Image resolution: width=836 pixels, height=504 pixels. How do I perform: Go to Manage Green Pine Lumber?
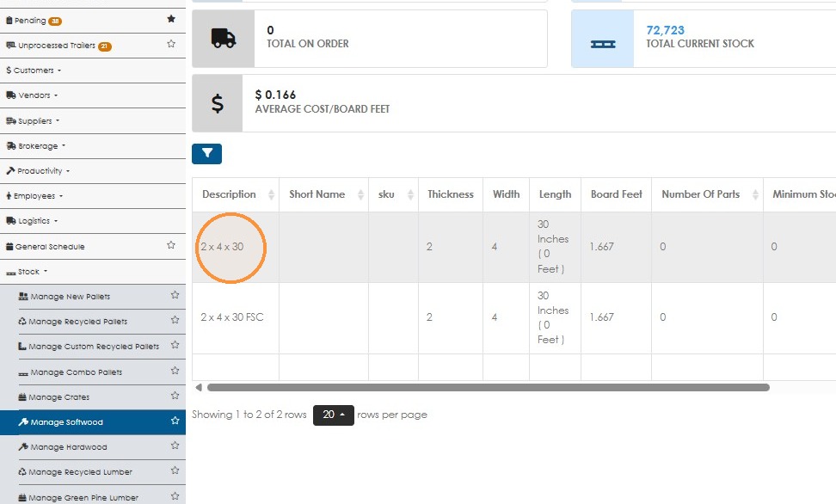tap(78, 498)
